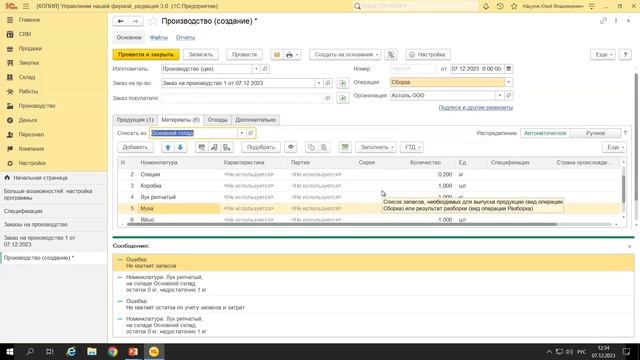Screen dimensions: 640x360
Task: Open the Создать на основании dropdown
Action: click(x=345, y=55)
